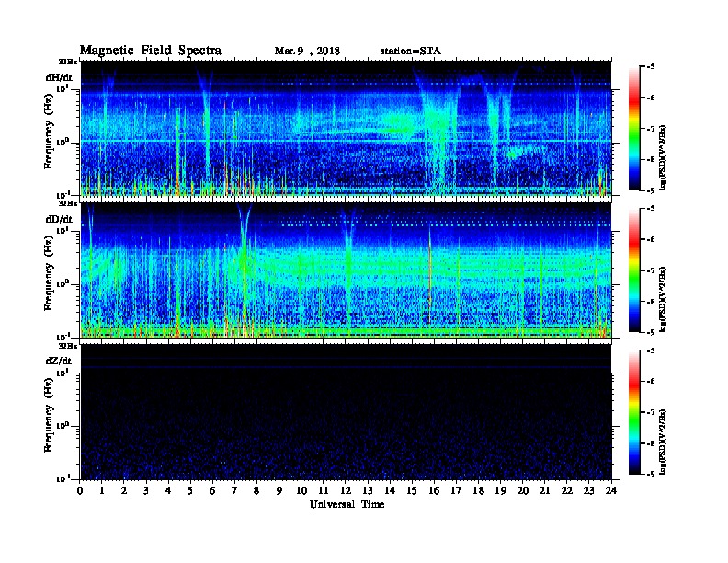Click the "Universal Time" axis title

click(x=347, y=504)
